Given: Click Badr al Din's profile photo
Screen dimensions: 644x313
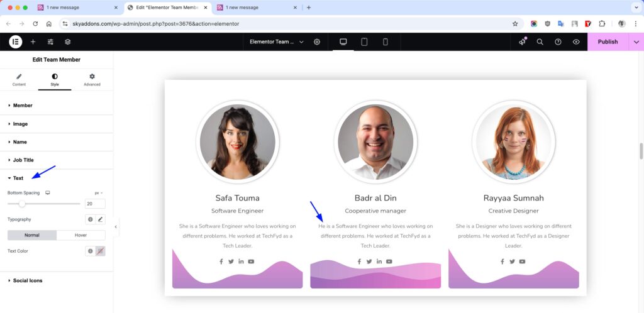Looking at the screenshot, I should [375, 142].
